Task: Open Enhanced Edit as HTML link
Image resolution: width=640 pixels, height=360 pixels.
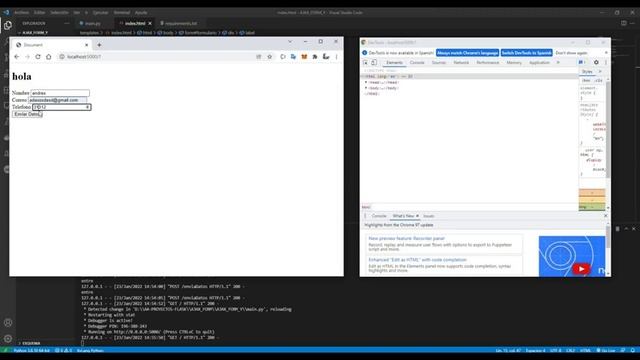Action: (417, 260)
